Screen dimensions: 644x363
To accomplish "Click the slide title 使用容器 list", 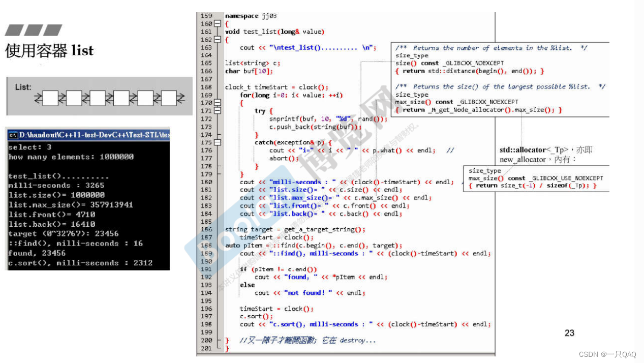I will [x=49, y=50].
